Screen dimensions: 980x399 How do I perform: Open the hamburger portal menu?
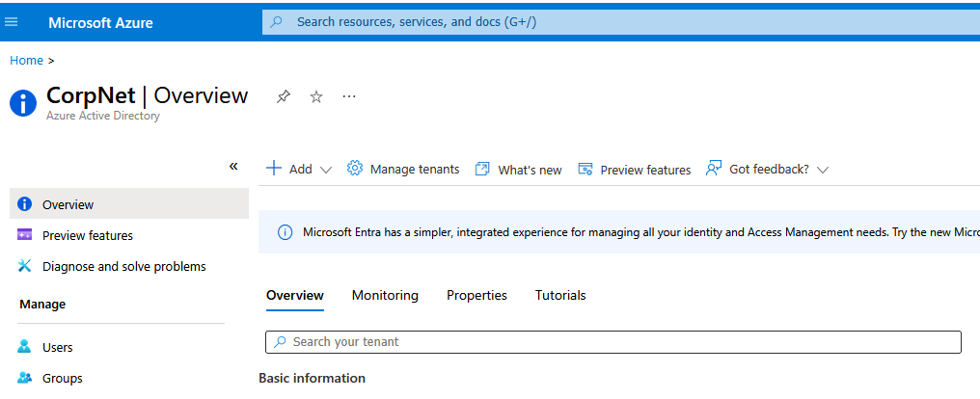click(12, 22)
